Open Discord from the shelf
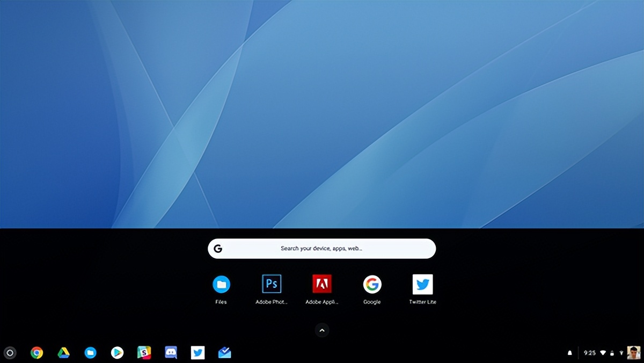This screenshot has height=363, width=644. click(x=171, y=353)
